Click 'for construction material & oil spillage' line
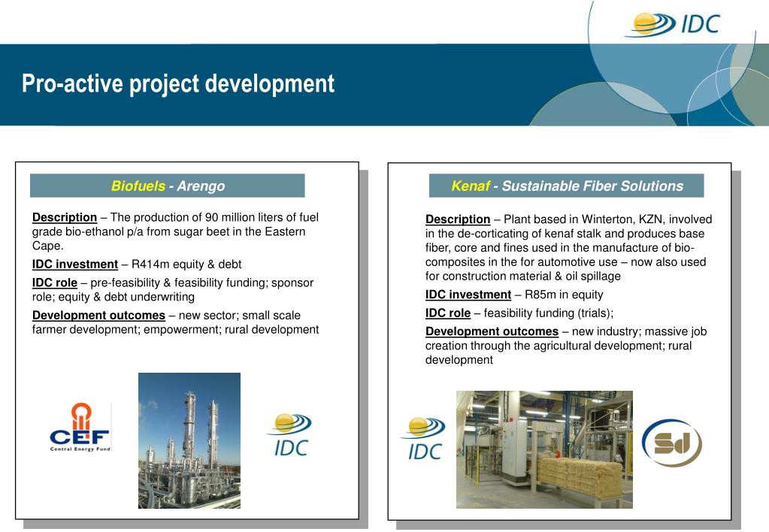The image size is (769, 532). (x=522, y=276)
